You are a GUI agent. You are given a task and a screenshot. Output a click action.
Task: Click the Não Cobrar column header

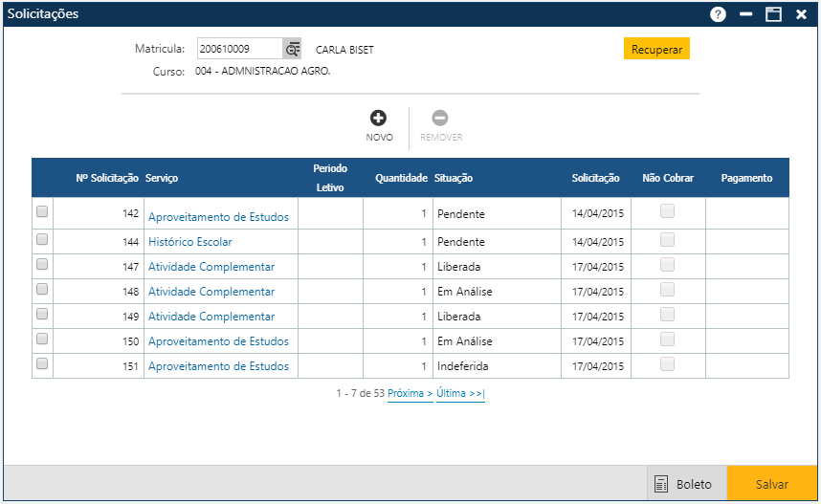click(x=668, y=178)
